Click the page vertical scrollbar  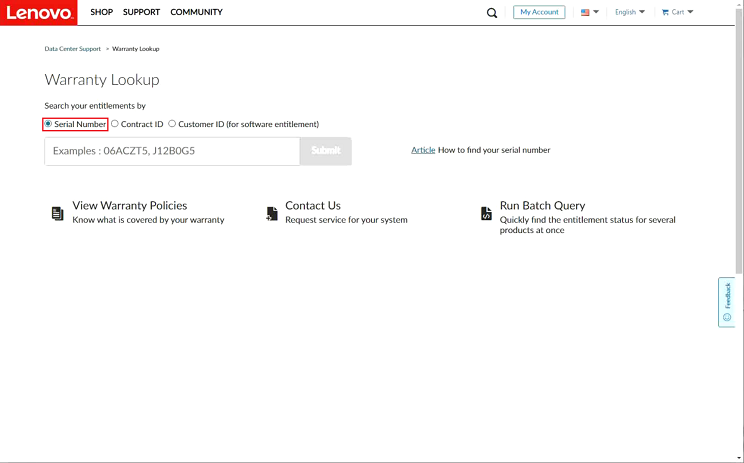739,142
